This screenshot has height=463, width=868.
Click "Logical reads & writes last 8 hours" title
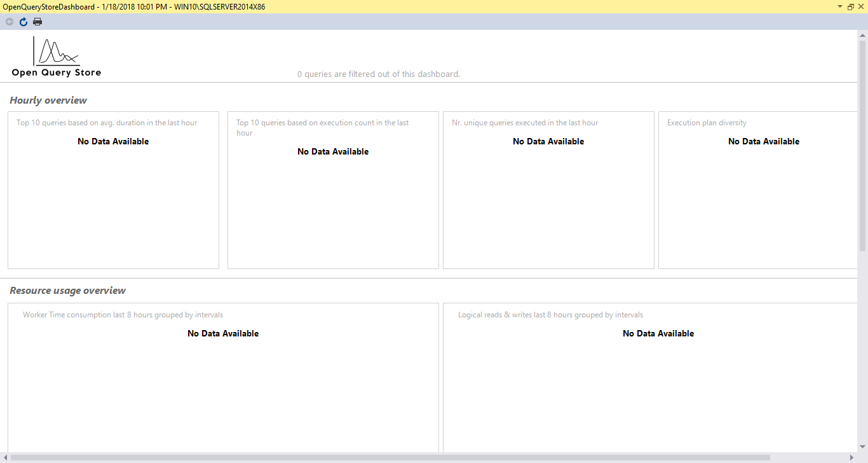coord(551,315)
